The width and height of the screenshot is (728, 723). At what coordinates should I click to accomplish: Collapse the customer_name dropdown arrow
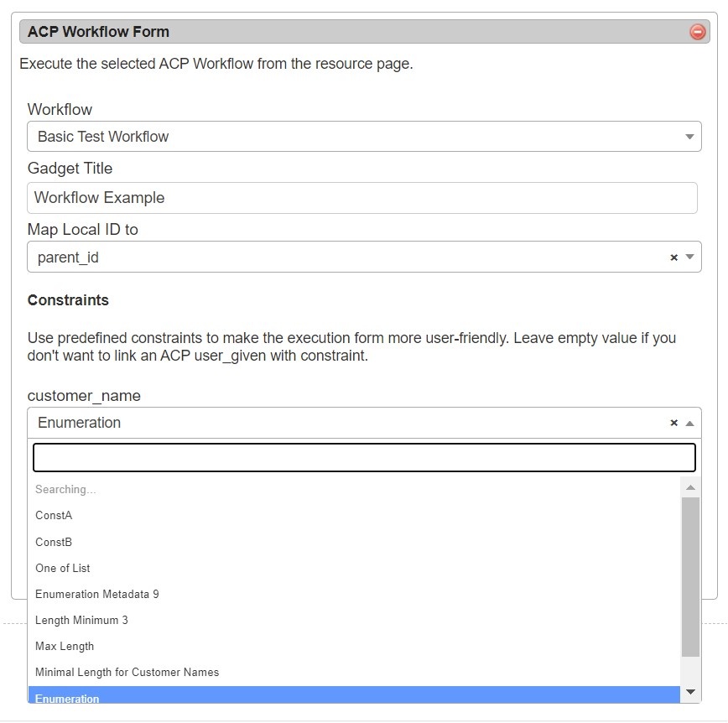689,423
